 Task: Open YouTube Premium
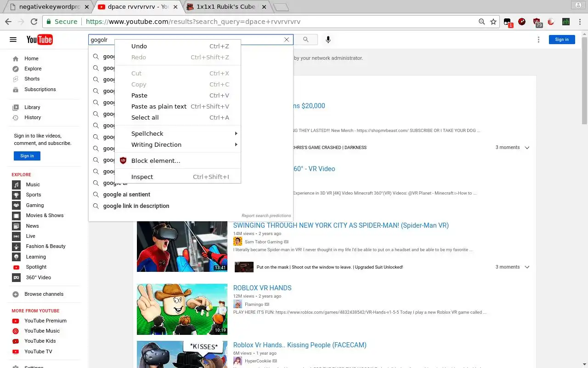(x=45, y=321)
